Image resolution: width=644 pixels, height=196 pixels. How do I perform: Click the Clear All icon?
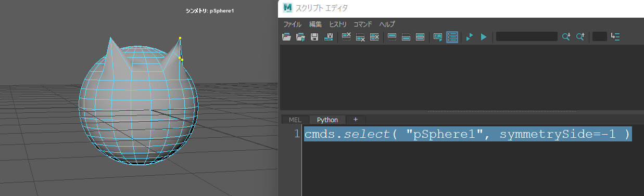374,36
